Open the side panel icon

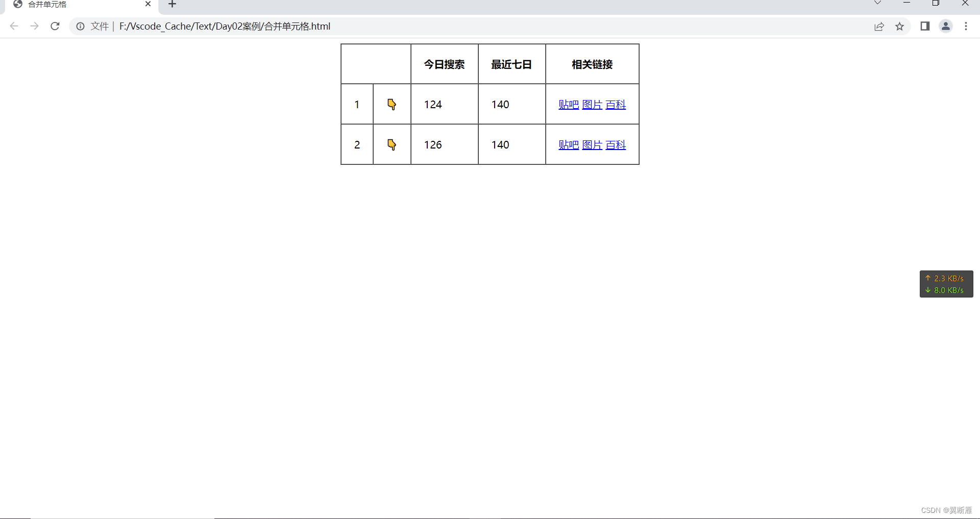click(x=925, y=26)
